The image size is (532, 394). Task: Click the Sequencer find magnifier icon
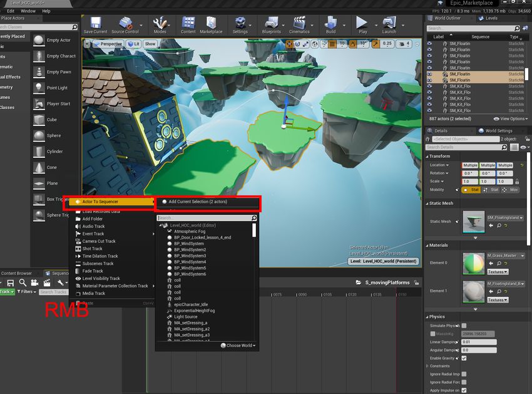click(23, 283)
